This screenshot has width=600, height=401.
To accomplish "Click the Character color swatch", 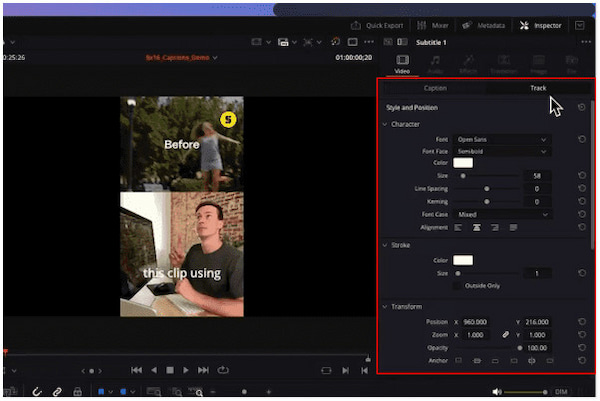I will click(x=463, y=163).
